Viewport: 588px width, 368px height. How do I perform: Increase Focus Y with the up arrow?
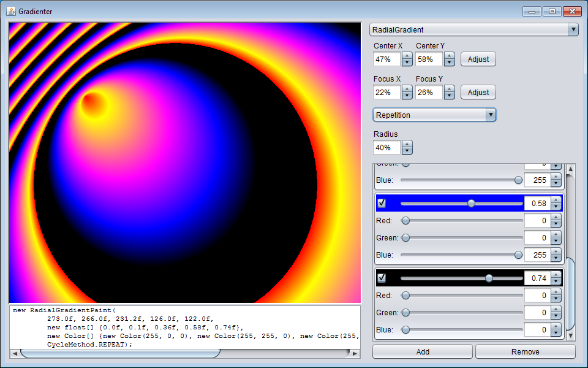pyautogui.click(x=449, y=89)
